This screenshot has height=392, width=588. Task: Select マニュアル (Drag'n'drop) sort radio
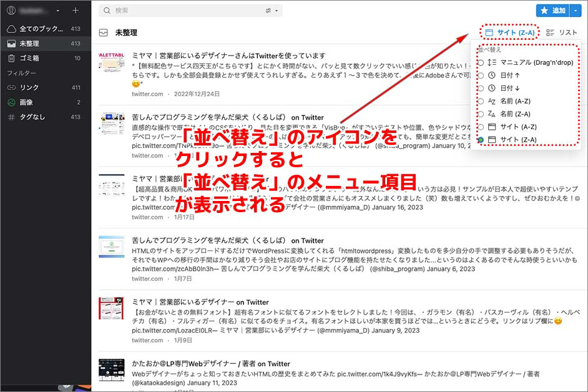(x=481, y=62)
